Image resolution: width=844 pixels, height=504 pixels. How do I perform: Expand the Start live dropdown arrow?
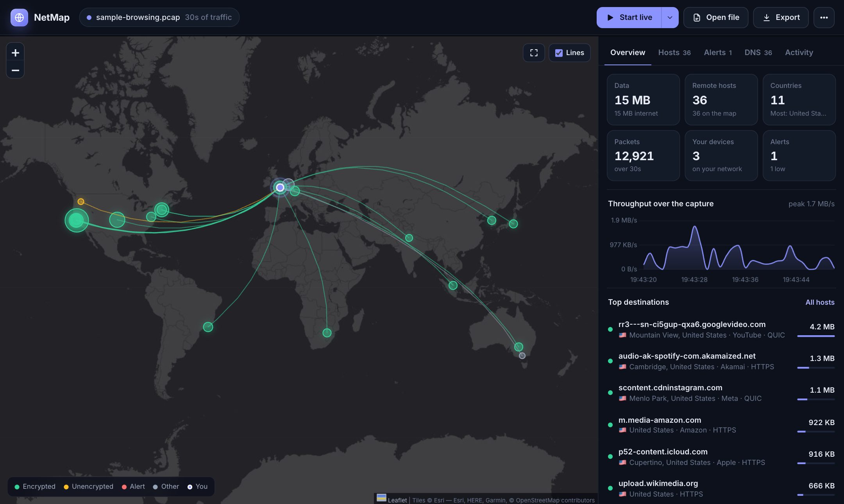coord(670,18)
